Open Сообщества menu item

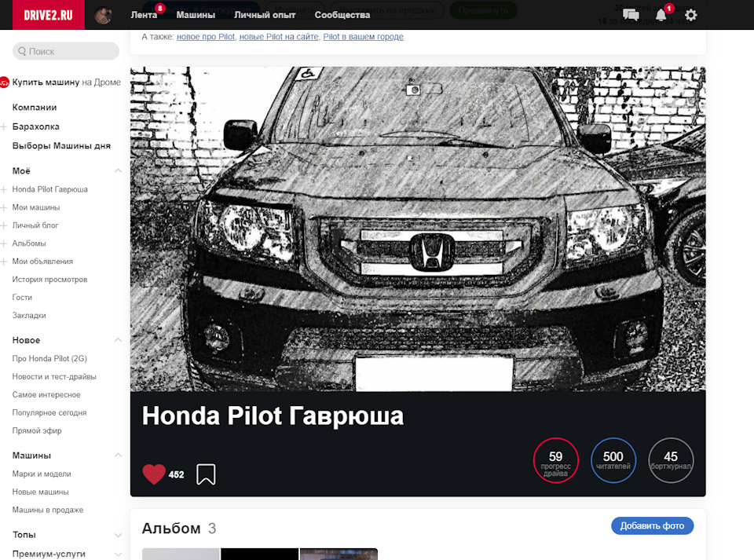342,15
